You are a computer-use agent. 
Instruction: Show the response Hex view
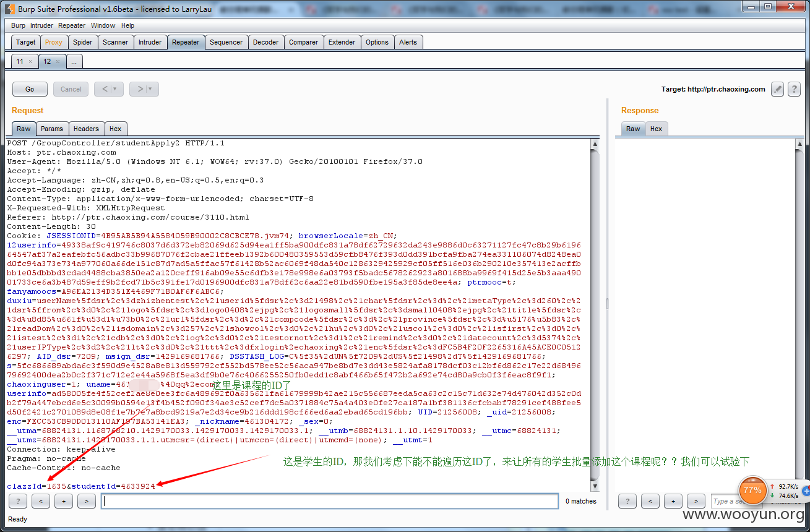656,129
